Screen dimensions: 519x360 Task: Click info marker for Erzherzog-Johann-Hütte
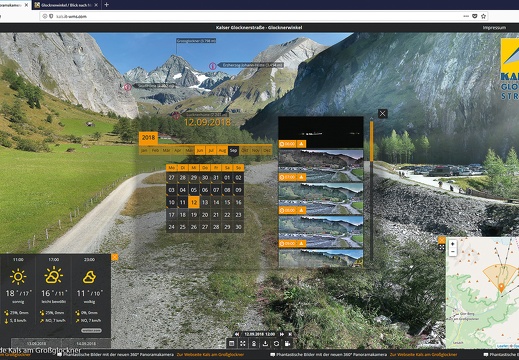coord(212,66)
